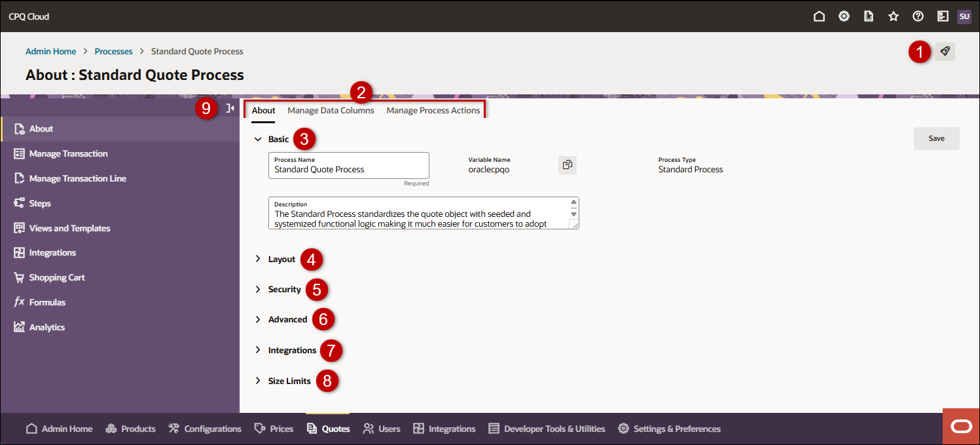Click the Save button
980x445 pixels.
coord(936,138)
